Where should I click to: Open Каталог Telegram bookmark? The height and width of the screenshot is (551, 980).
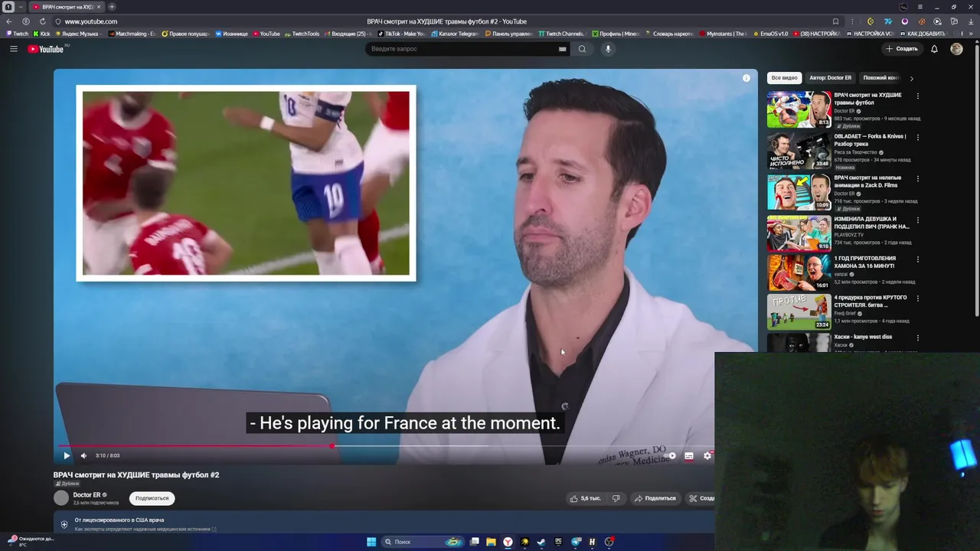(455, 34)
